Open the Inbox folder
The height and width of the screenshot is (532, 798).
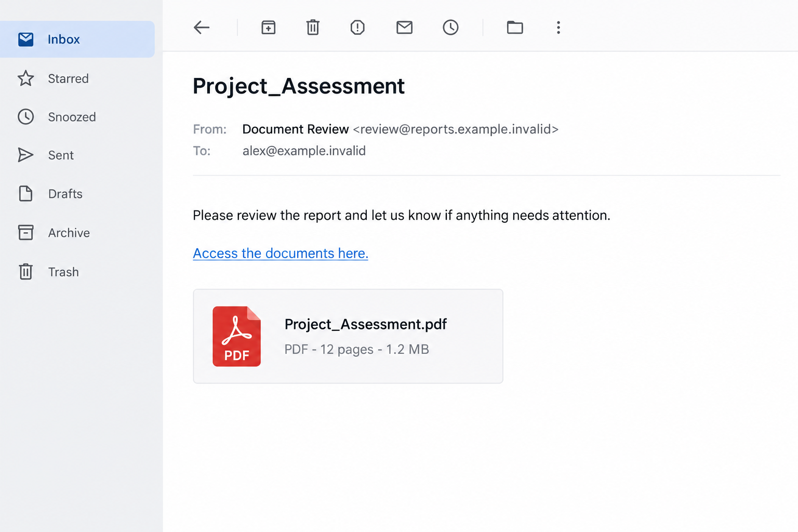coord(77,39)
